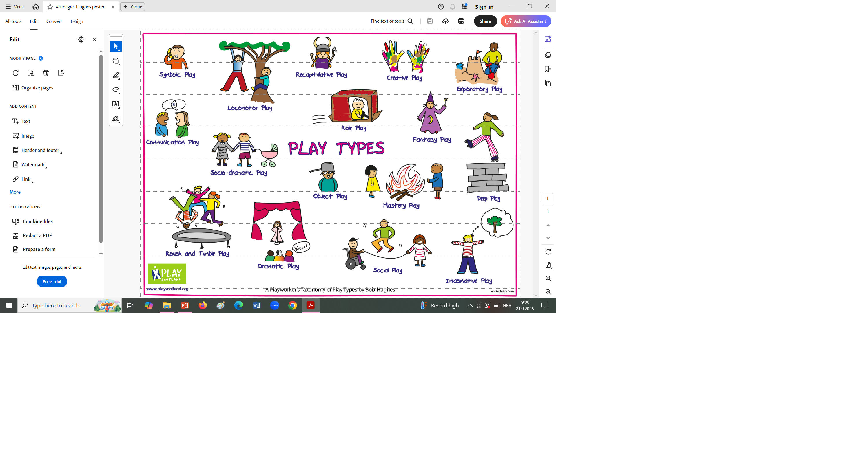Open Google Chrome from the taskbar
This screenshot has height=458, width=868.
coord(293,305)
